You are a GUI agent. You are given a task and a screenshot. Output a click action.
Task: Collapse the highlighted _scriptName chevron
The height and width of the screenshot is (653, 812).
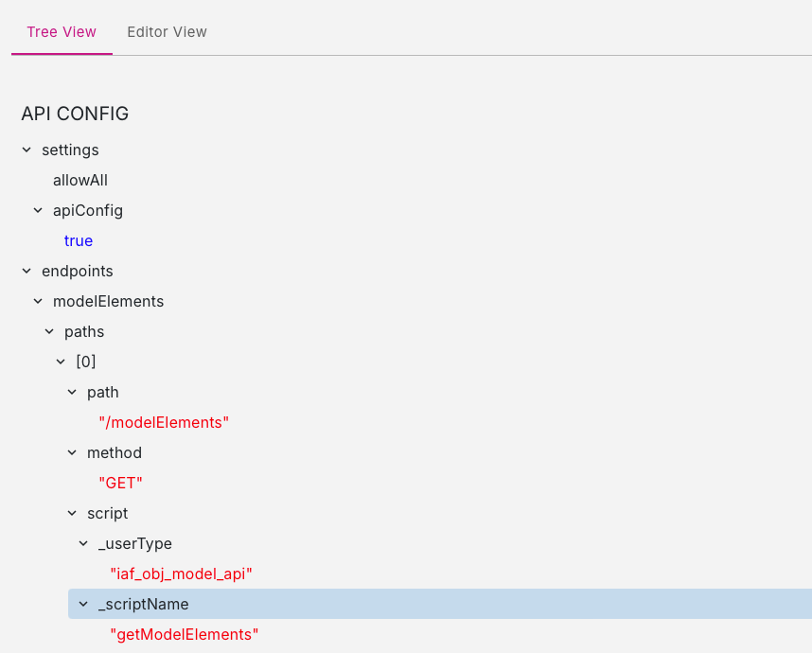point(83,604)
